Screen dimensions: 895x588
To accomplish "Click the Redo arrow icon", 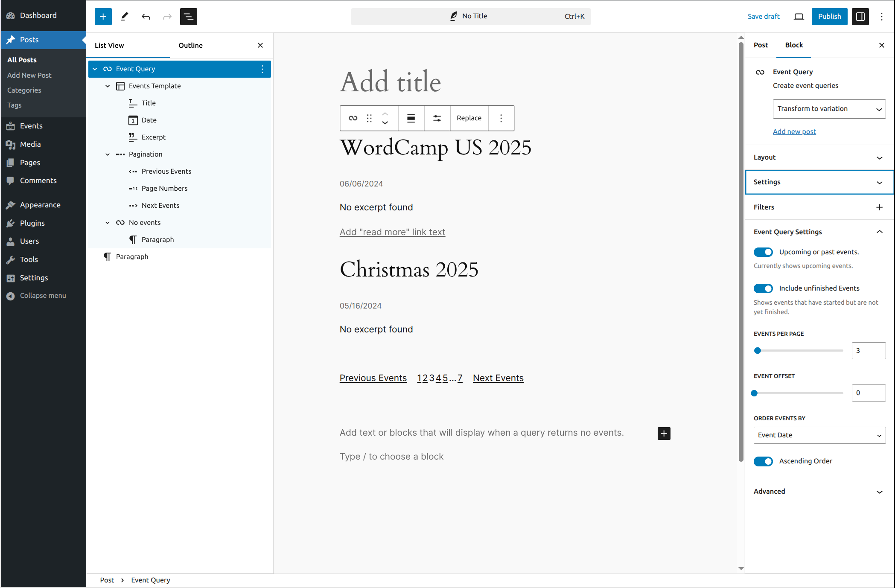I will coord(167,17).
